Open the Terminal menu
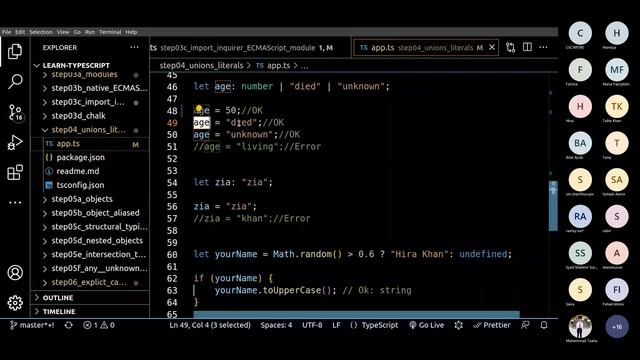Viewport: 640px width, 360px height. pos(110,32)
